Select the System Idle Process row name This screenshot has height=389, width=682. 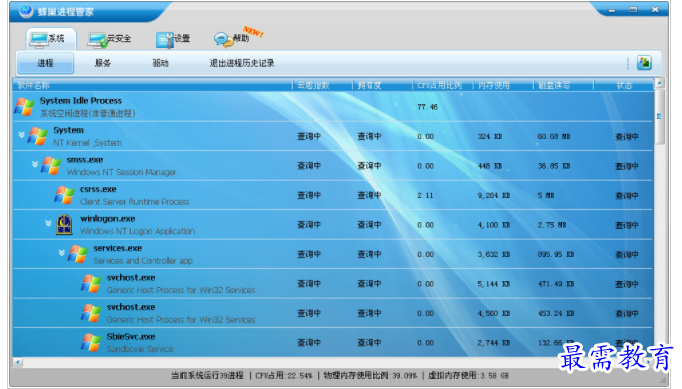[x=80, y=101]
